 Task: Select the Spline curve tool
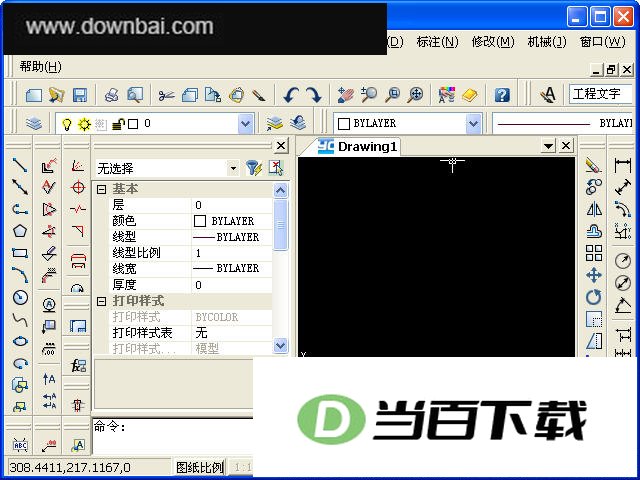tap(20, 319)
